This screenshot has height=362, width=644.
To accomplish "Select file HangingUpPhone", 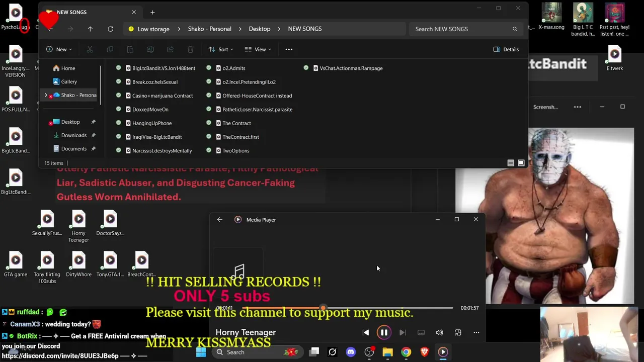I will point(152,123).
